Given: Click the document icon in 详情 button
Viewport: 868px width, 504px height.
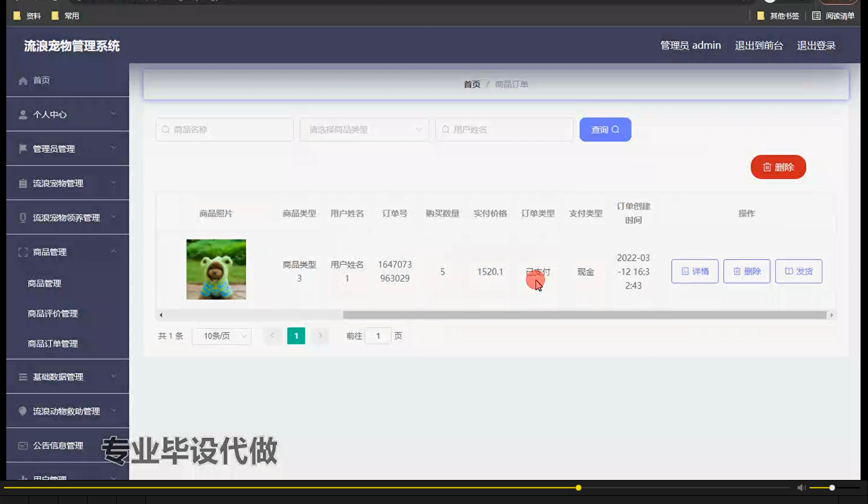Looking at the screenshot, I should click(685, 271).
